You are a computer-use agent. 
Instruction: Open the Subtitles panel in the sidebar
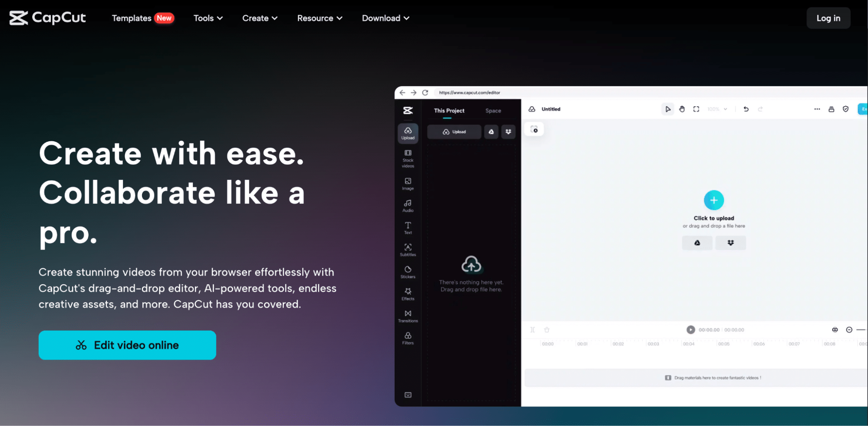[408, 250]
